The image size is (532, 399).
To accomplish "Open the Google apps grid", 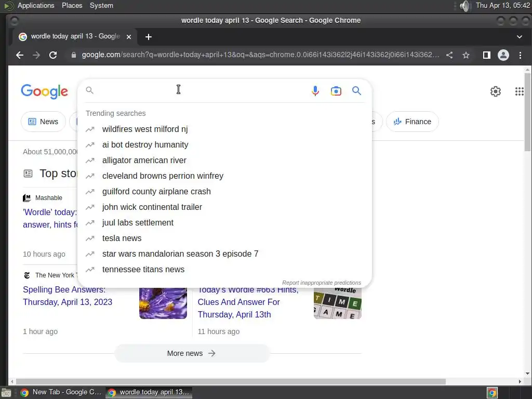I will point(519,91).
